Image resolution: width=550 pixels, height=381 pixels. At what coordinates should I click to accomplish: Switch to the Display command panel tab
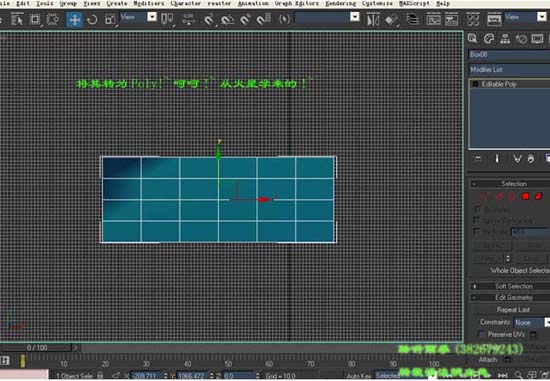[x=537, y=39]
